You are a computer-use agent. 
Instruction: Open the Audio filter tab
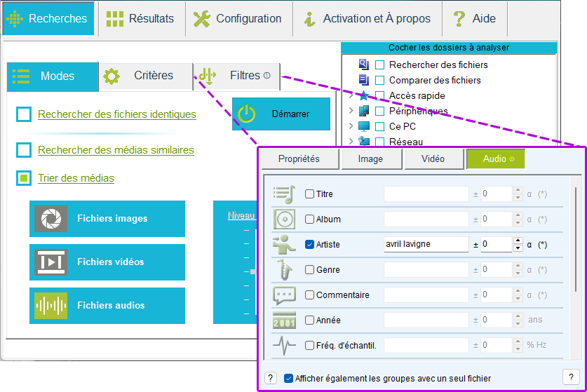pos(496,158)
